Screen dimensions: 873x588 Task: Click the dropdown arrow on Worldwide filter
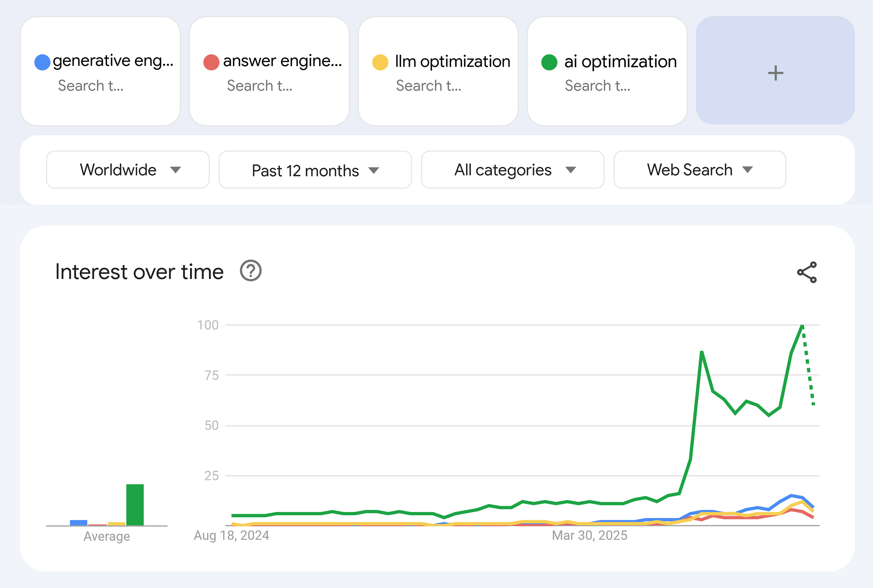click(176, 170)
